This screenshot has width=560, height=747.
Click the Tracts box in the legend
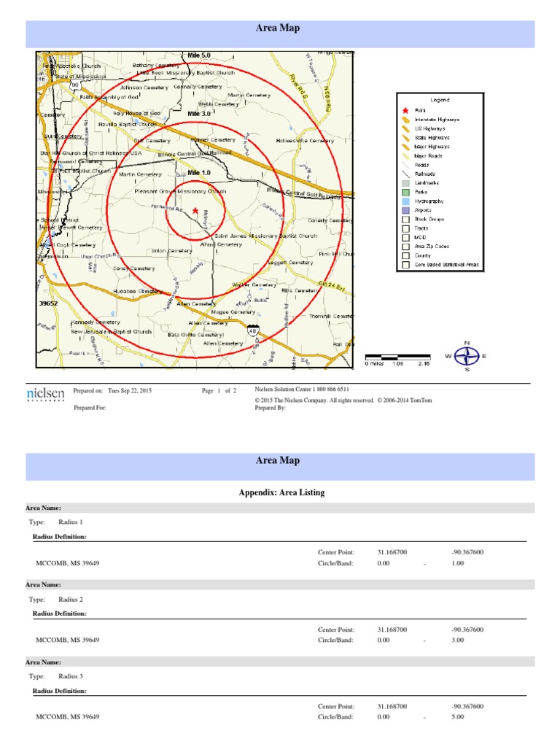[x=405, y=228]
